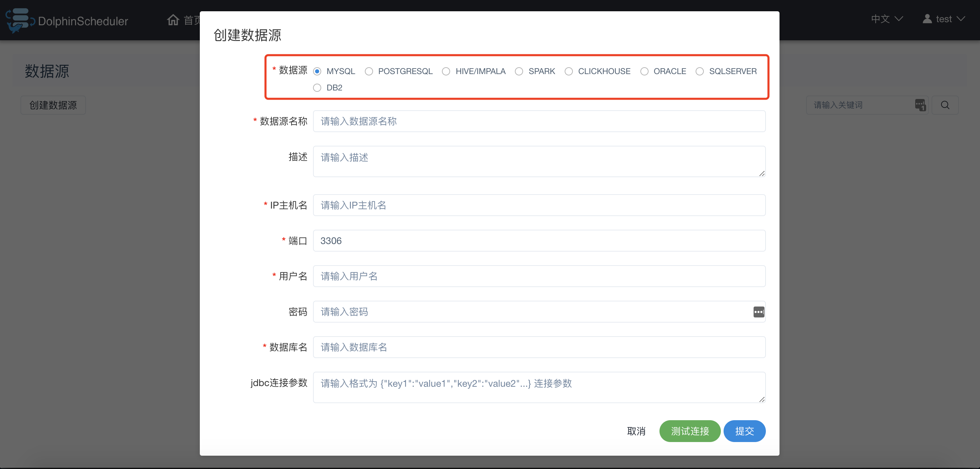Click the 取消 cancel button
Screen dimensions: 980x469
click(636, 431)
